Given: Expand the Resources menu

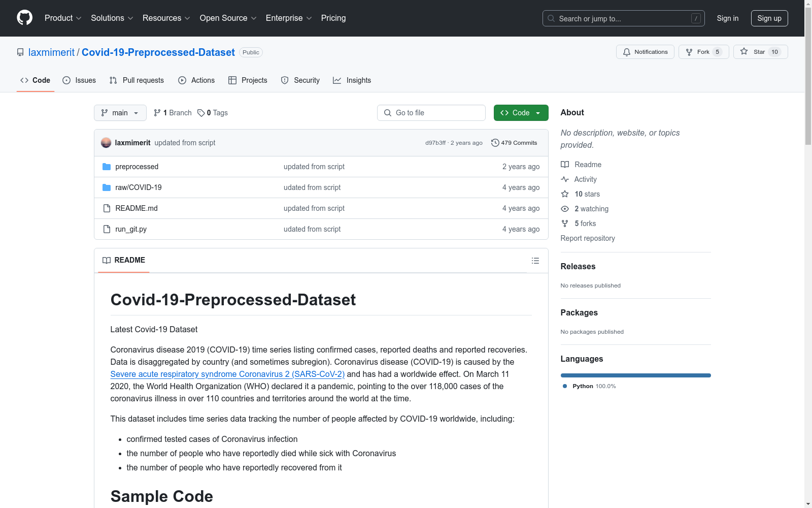Looking at the screenshot, I should coord(166,18).
